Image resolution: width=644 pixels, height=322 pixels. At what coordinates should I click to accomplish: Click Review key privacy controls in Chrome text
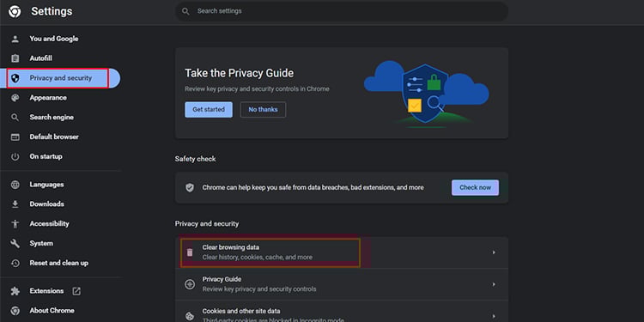[257, 89]
